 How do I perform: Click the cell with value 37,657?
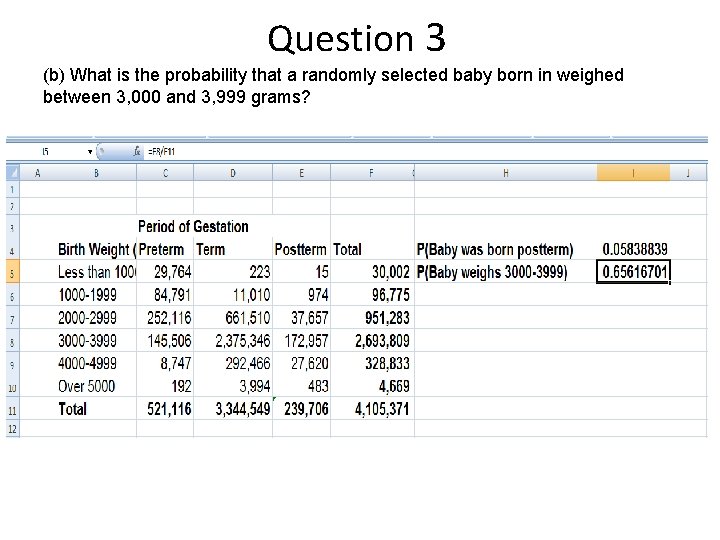point(301,318)
